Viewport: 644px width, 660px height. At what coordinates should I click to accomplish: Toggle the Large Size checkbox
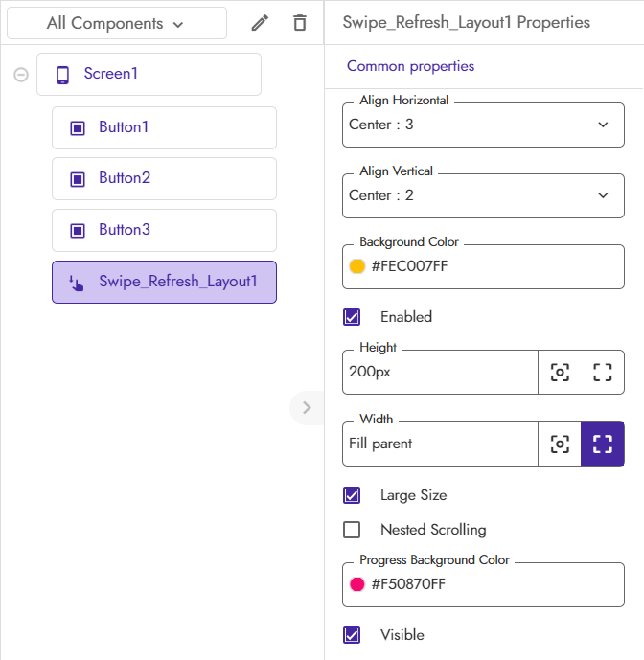[x=352, y=495]
